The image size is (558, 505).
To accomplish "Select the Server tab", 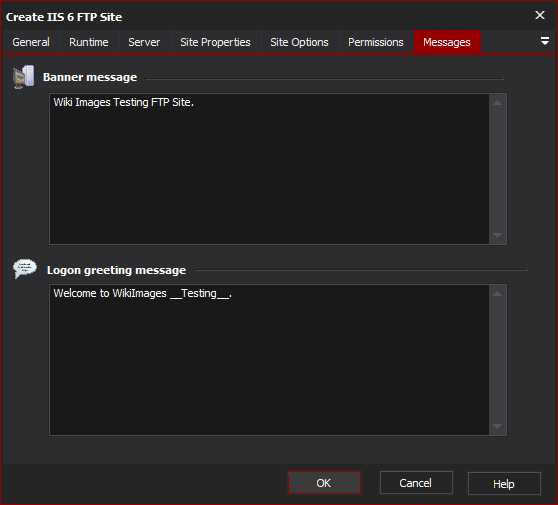I will pyautogui.click(x=144, y=42).
